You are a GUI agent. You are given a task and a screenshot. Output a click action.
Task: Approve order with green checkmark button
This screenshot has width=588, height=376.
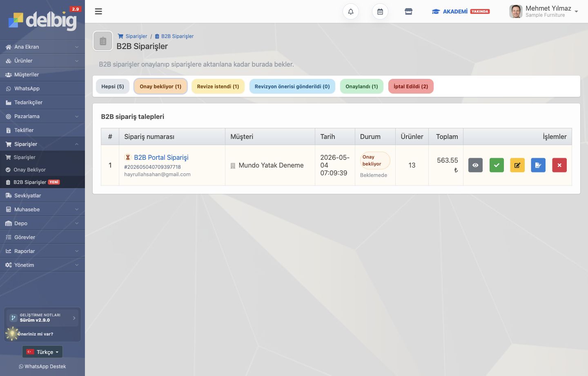click(497, 165)
